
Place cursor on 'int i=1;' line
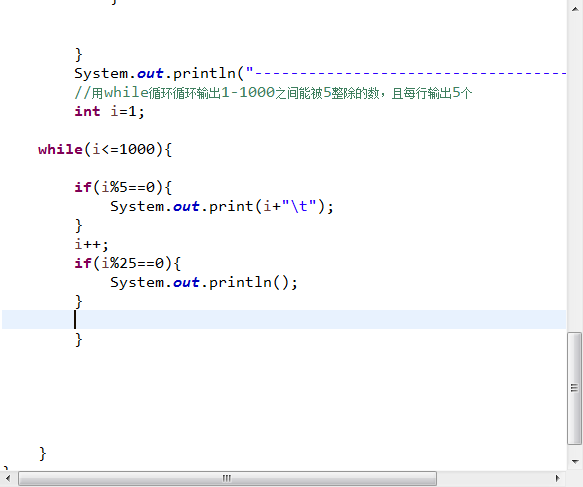109,112
